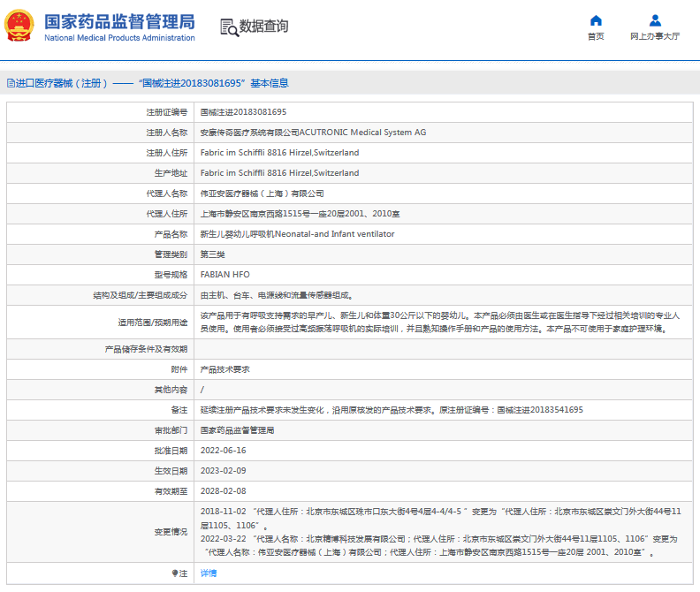This screenshot has height=592, width=700.
Task: Click the 产品储存条件及有效期 row label
Action: (x=147, y=349)
